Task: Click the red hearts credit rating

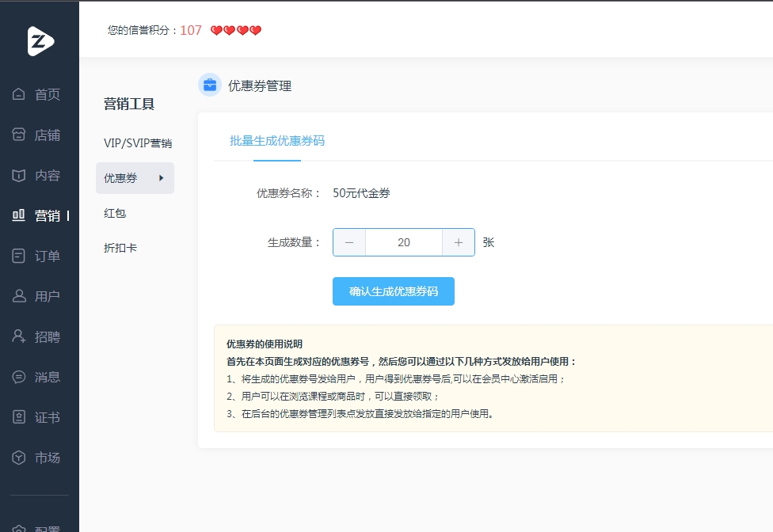Action: [236, 31]
